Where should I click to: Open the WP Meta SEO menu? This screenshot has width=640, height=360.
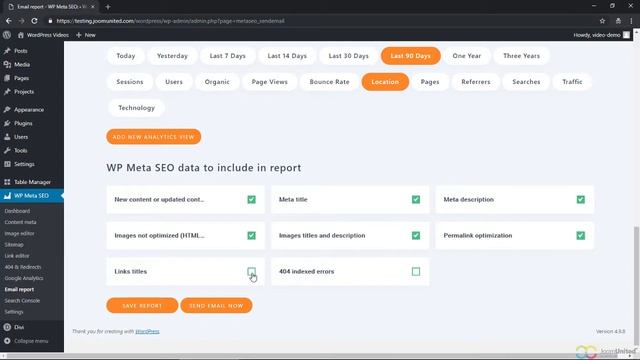[32, 196]
